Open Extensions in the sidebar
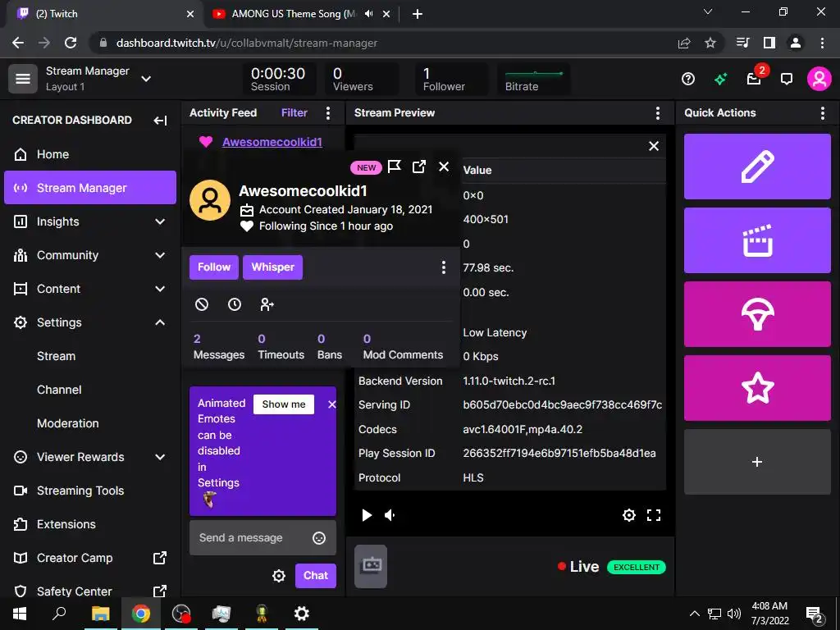Screen dimensions: 840x630 [90, 524]
